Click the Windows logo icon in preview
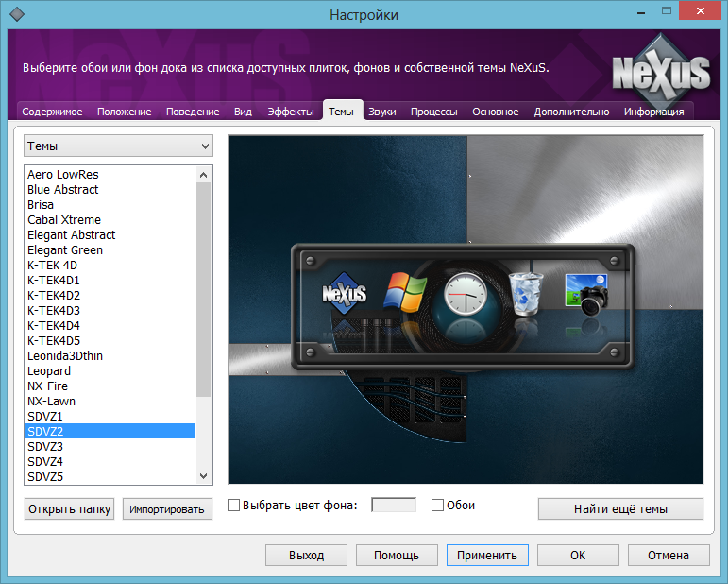Screen dimensions: 728x584 click(x=405, y=293)
